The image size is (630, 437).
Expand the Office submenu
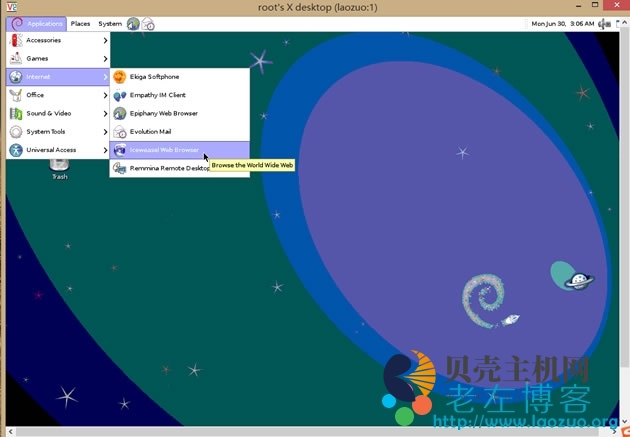(x=57, y=95)
